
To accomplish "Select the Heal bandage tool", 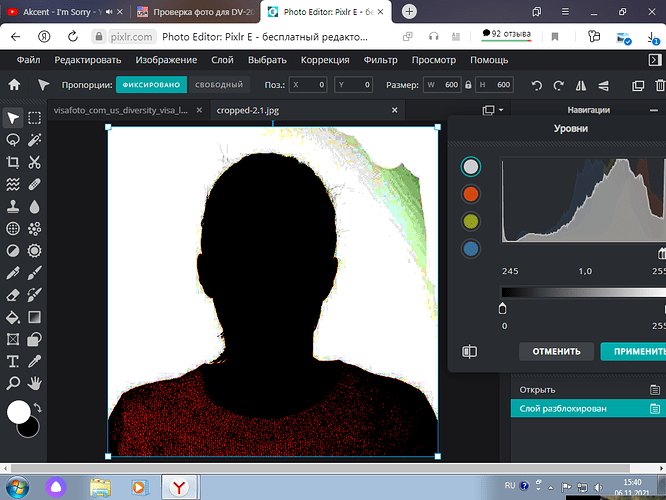I will (34, 184).
